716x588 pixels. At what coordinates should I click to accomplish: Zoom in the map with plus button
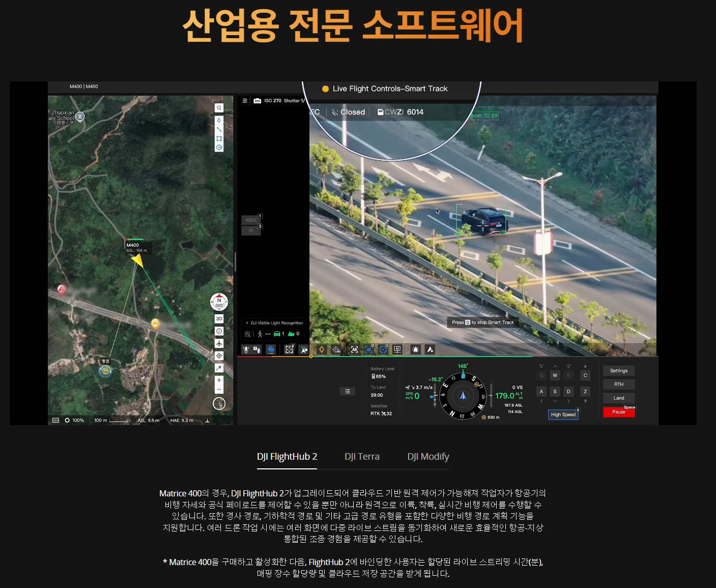coord(219,380)
